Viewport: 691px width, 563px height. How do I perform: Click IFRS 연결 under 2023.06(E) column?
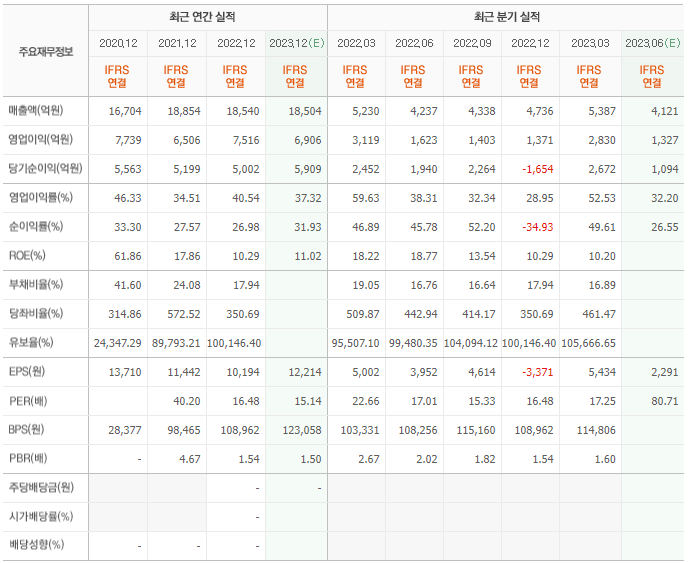[x=652, y=76]
